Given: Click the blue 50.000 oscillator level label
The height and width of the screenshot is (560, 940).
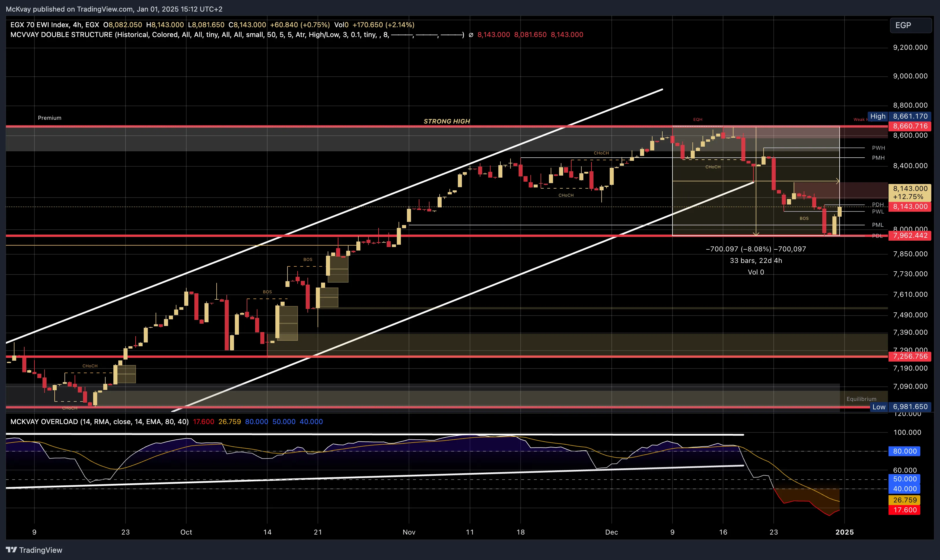Looking at the screenshot, I should click(904, 479).
